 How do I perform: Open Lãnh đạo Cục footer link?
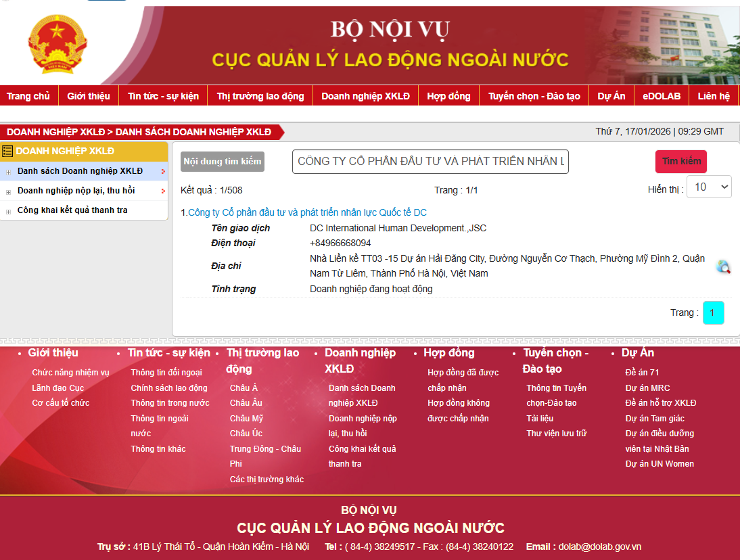[58, 388]
